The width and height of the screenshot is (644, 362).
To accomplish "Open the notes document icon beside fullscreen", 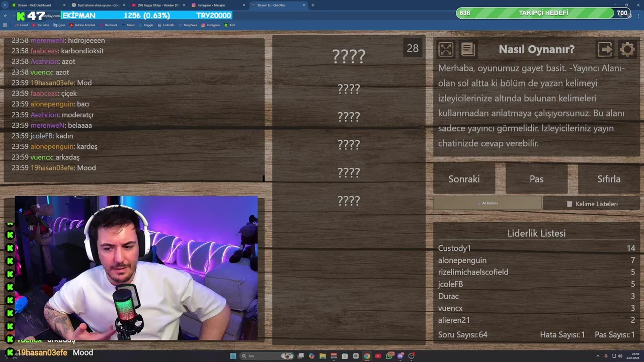I will pos(468,49).
